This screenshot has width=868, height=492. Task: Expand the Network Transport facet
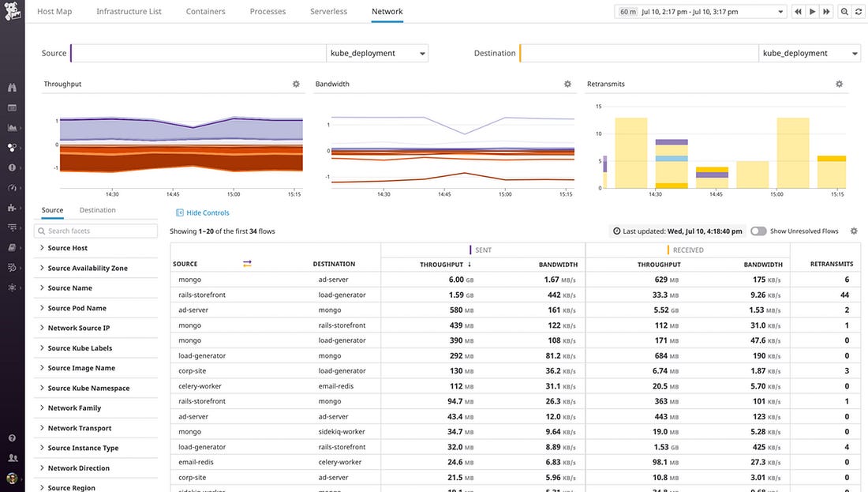95,428
